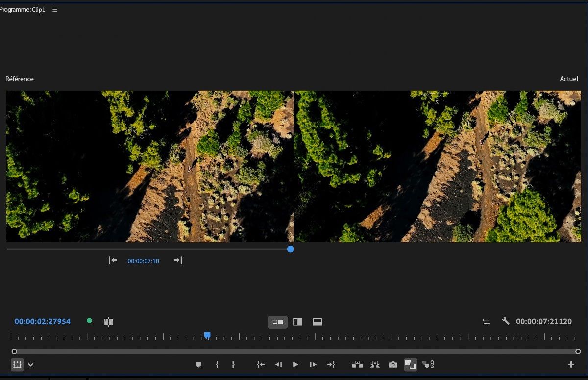Click the blue timecode 00:00:07:10 field
The height and width of the screenshot is (380, 588).
coord(143,261)
